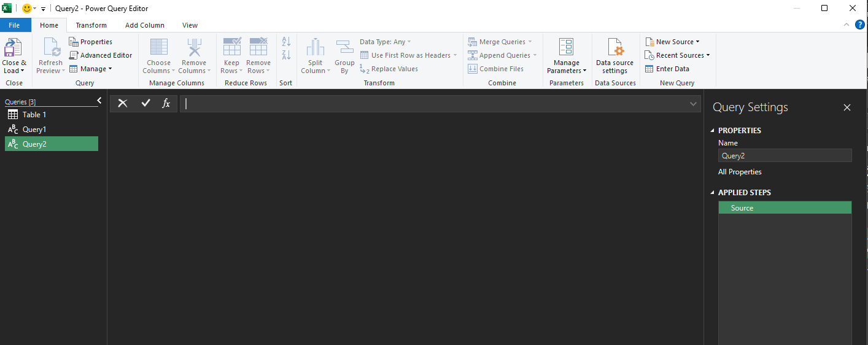This screenshot has height=345, width=868.
Task: Click the Refresh Preview icon
Action: pos(52,48)
